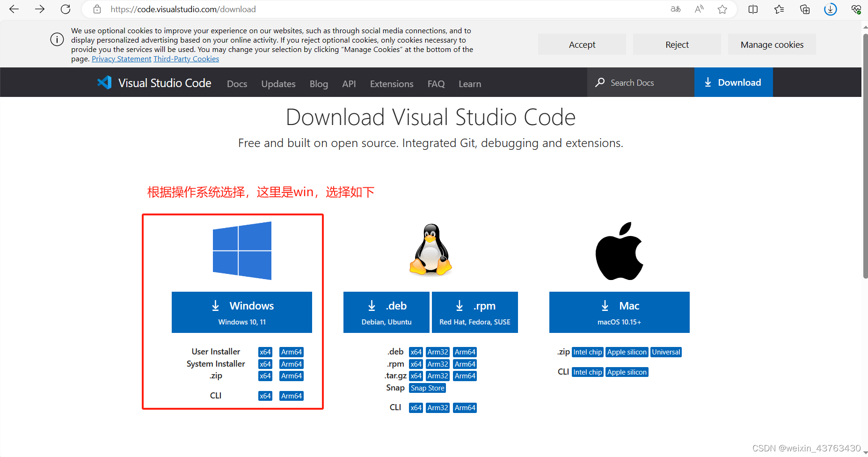The width and height of the screenshot is (868, 457).
Task: Accept optional cookies
Action: (x=582, y=44)
